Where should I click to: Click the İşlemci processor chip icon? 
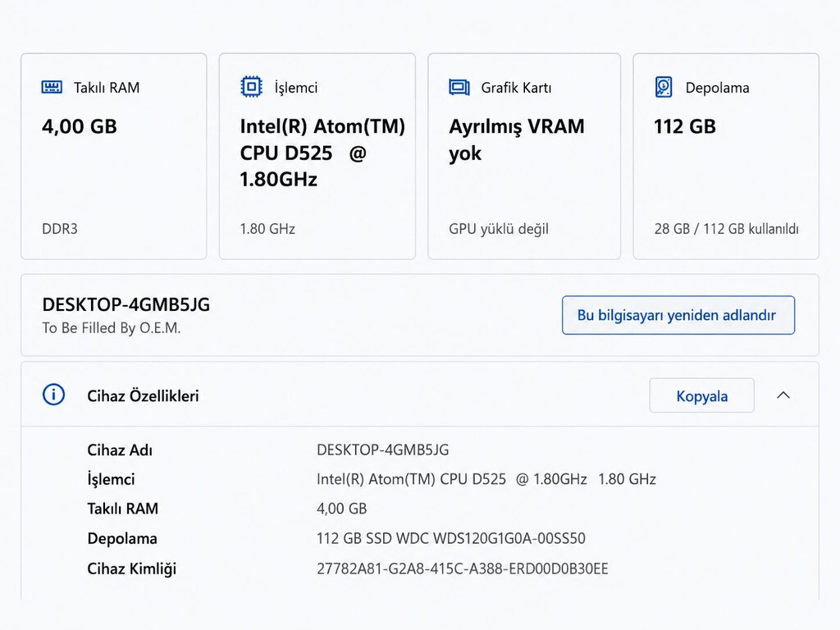pos(251,87)
